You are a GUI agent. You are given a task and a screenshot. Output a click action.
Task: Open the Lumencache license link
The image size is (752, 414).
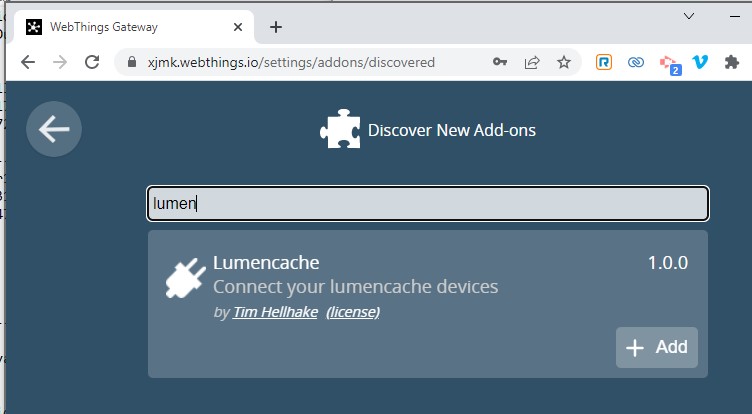tap(353, 312)
